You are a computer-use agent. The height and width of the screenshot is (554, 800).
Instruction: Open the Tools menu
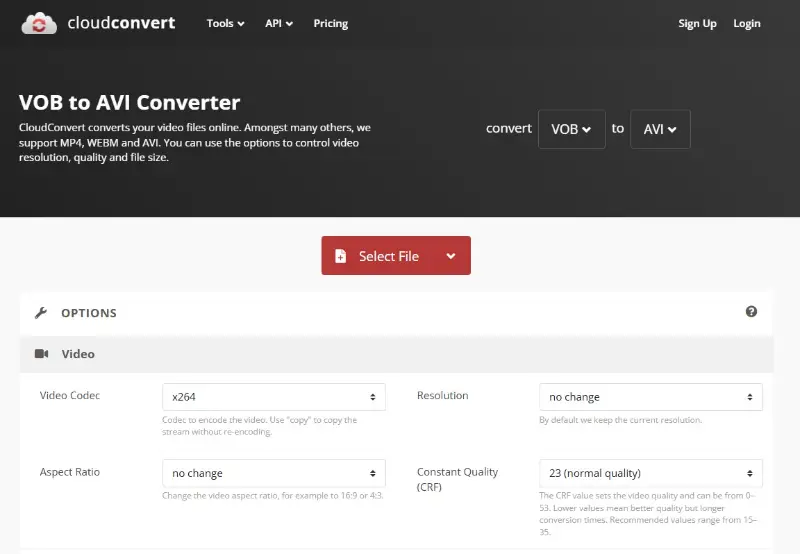click(x=225, y=23)
